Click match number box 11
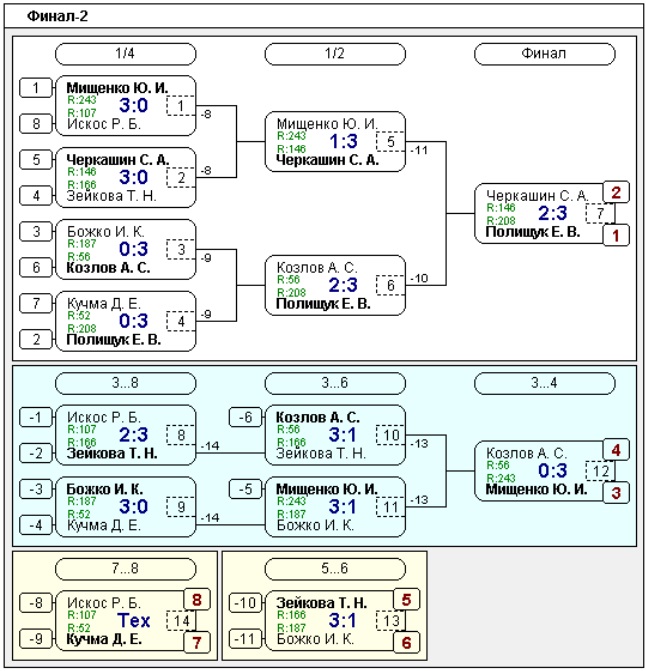Screen dimensions: 646x671 [391, 507]
